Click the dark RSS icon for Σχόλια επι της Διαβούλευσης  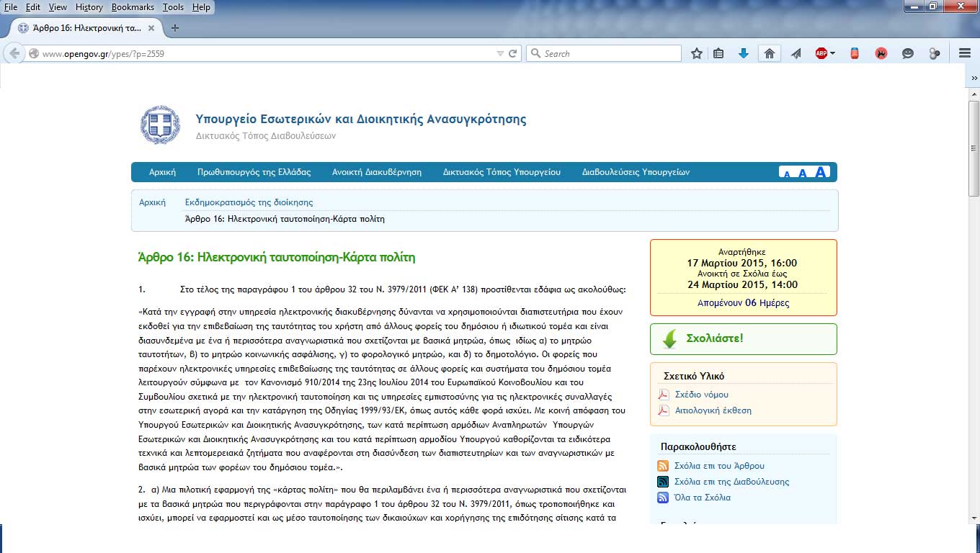pyautogui.click(x=663, y=482)
